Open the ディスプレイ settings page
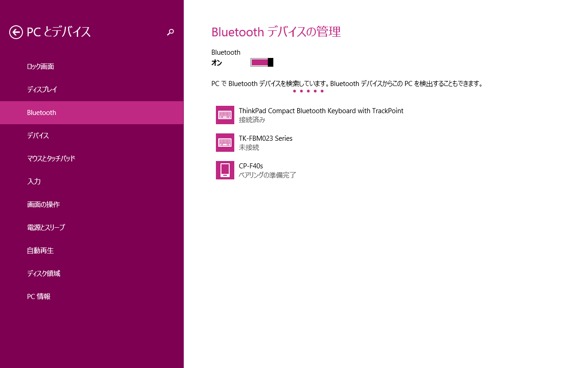588x368 pixels. [92, 90]
